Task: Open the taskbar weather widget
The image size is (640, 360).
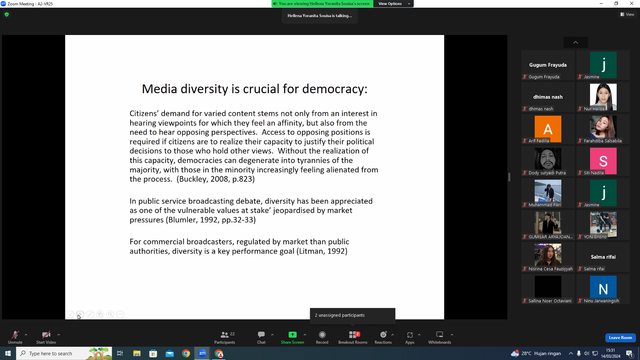Action: [x=536, y=353]
